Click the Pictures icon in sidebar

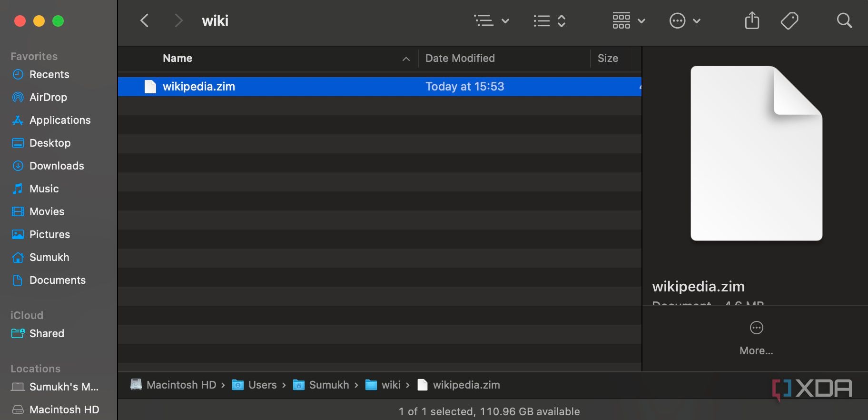coord(18,234)
